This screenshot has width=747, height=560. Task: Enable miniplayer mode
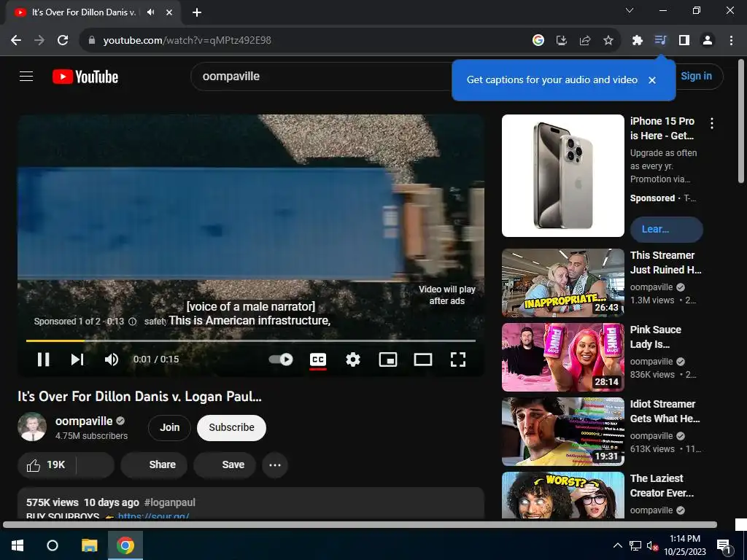click(x=388, y=359)
